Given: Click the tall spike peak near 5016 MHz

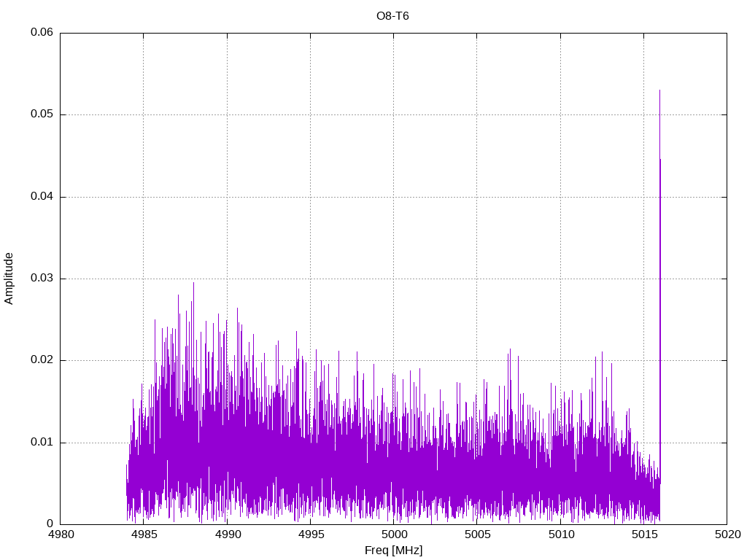Looking at the screenshot, I should [x=659, y=90].
